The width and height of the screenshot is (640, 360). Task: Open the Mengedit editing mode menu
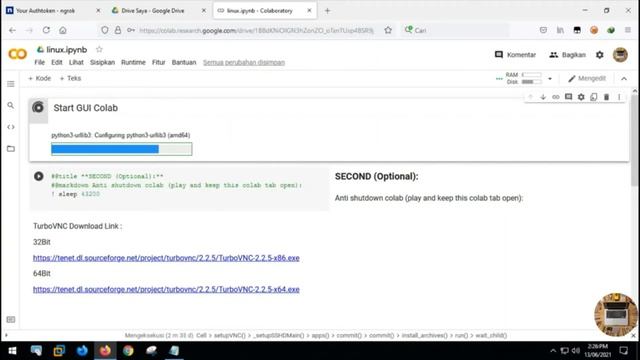pyautogui.click(x=587, y=78)
